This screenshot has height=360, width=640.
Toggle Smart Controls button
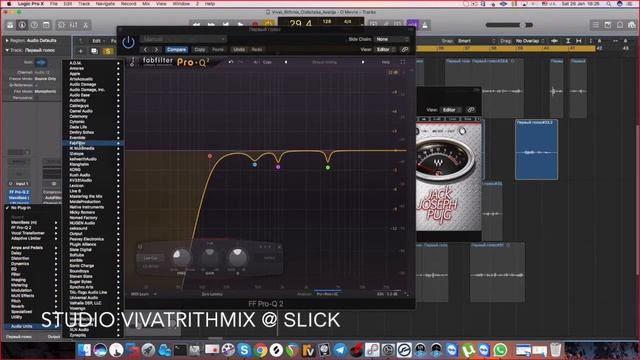[62, 25]
